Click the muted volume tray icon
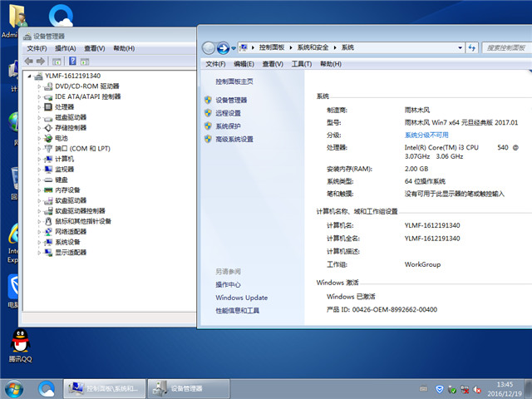The width and height of the screenshot is (532, 399). (477, 389)
